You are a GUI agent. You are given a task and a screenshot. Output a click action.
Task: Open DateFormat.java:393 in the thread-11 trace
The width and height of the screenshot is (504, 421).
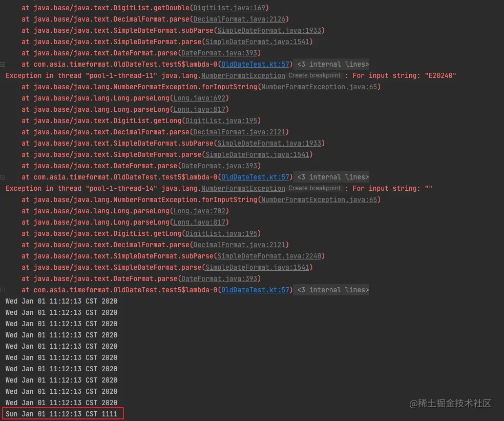[x=219, y=166]
